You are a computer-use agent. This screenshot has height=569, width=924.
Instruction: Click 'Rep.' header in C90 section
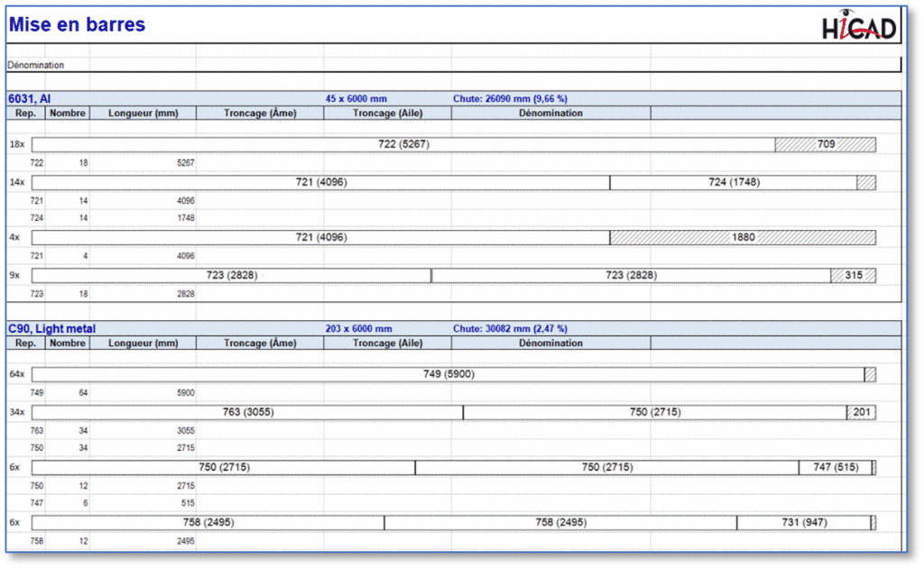point(25,343)
